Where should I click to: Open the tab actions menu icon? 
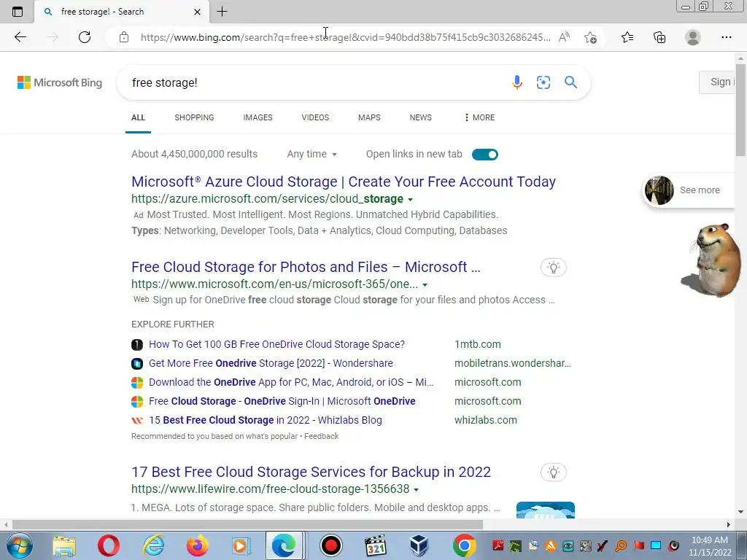18,12
